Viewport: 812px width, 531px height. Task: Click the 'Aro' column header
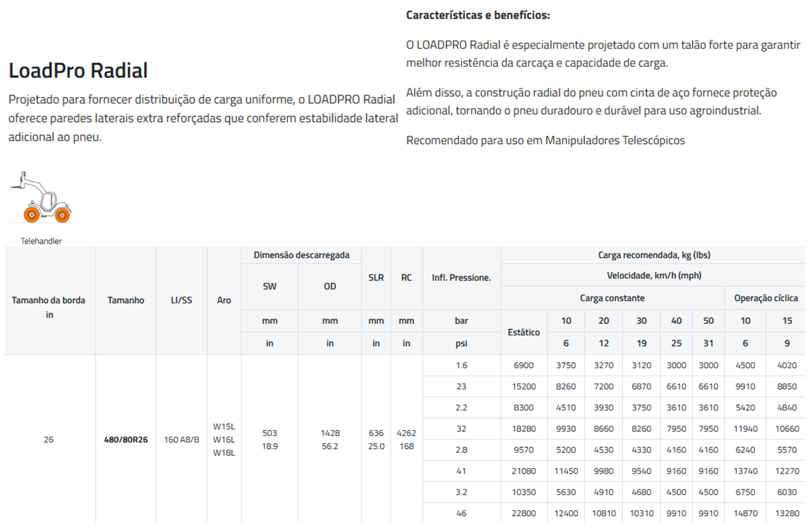224,300
